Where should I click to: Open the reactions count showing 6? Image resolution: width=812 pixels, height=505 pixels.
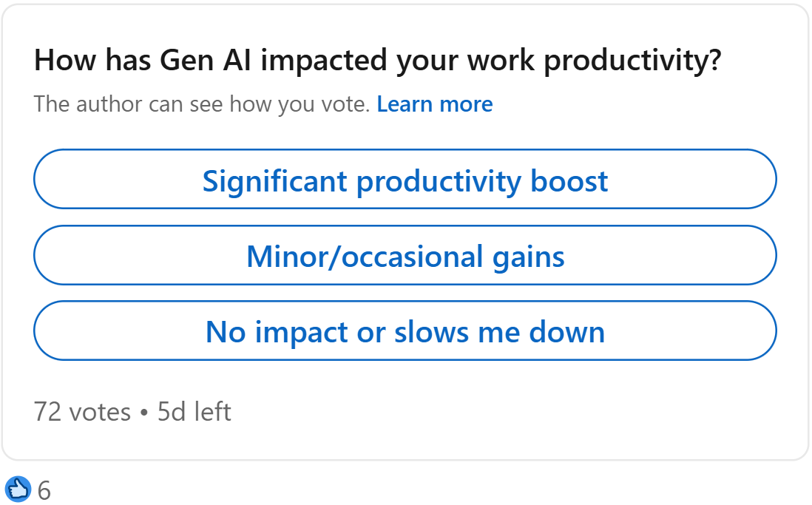44,490
